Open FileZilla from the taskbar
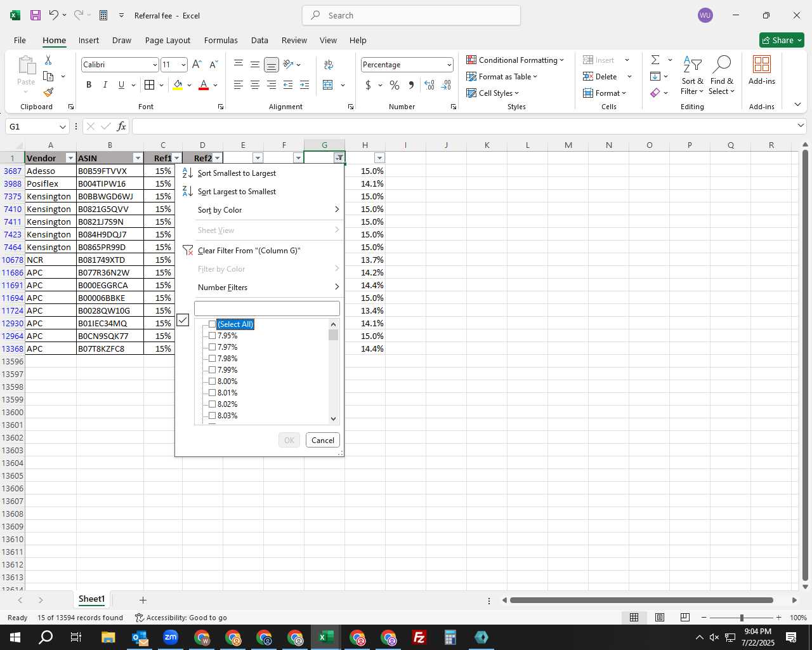 point(419,637)
